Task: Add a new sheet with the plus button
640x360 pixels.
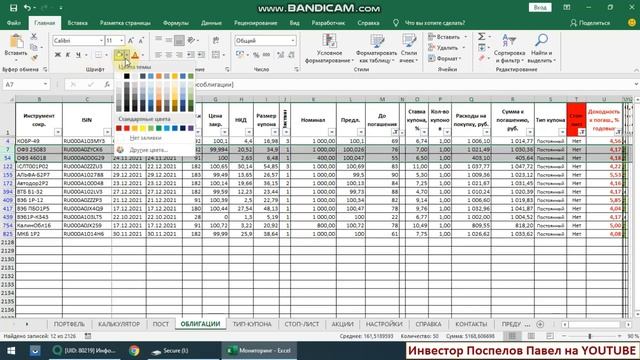Action: (x=540, y=324)
